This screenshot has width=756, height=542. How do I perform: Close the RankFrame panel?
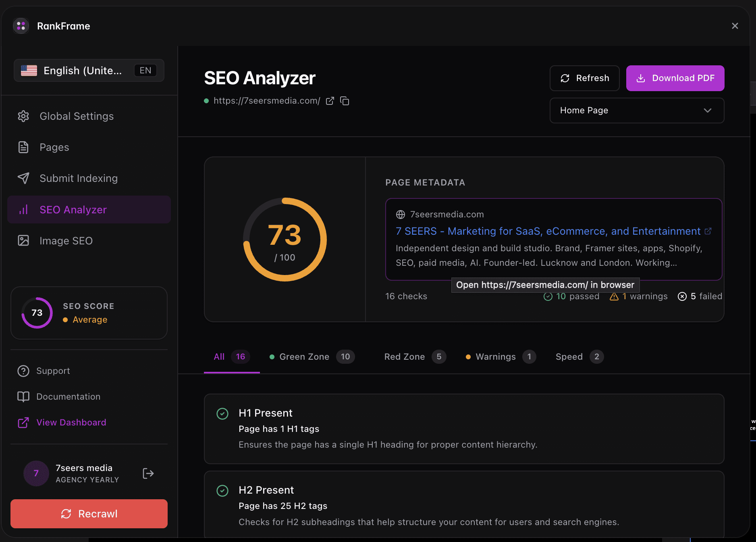(x=735, y=26)
